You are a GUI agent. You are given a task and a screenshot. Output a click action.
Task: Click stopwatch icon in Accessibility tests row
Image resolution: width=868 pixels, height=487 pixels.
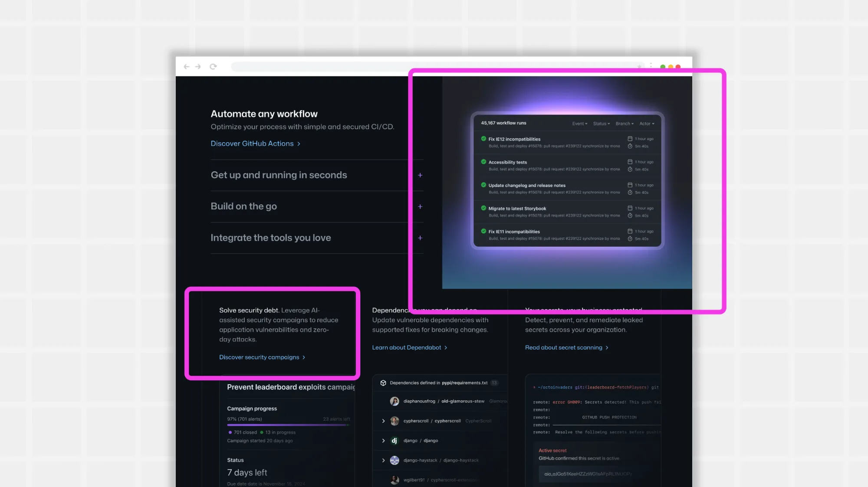click(630, 169)
